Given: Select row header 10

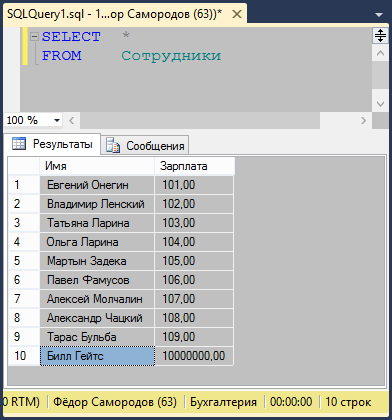Looking at the screenshot, I should (24, 356).
